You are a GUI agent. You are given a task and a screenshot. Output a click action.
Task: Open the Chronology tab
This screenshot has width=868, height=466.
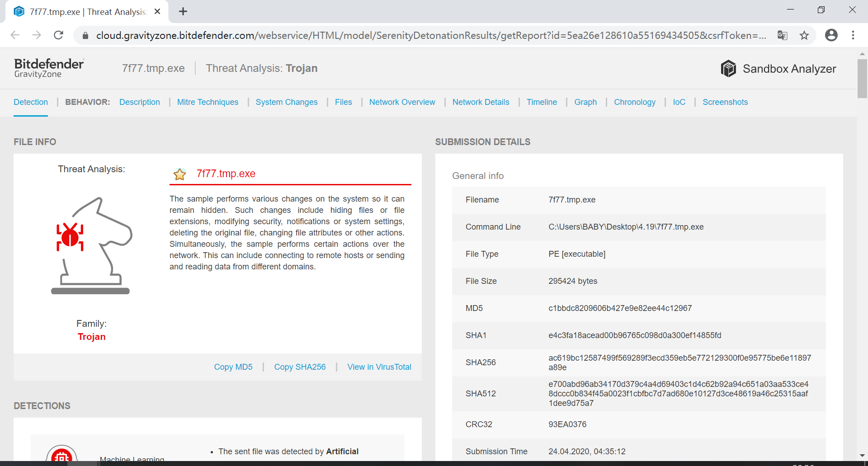pyautogui.click(x=635, y=102)
